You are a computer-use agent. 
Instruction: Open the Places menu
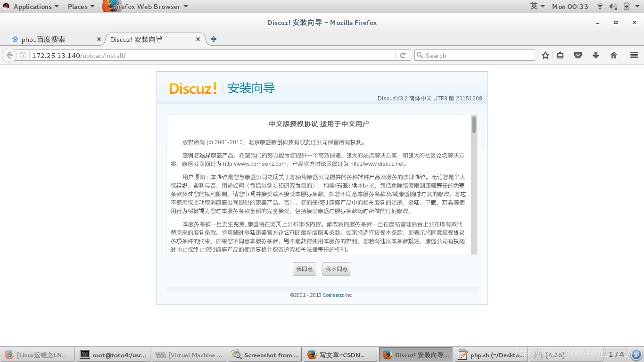click(81, 7)
